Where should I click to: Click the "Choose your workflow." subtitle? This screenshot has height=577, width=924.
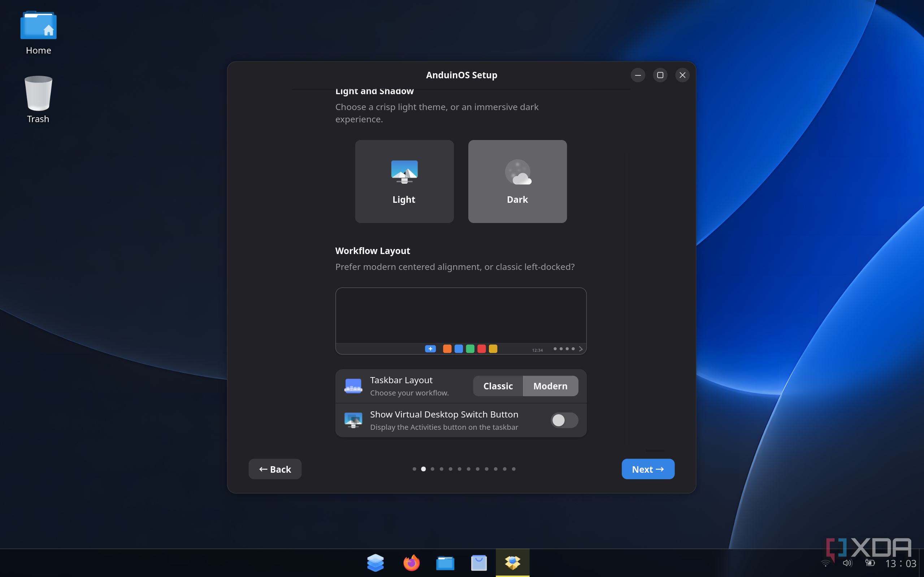tap(409, 393)
